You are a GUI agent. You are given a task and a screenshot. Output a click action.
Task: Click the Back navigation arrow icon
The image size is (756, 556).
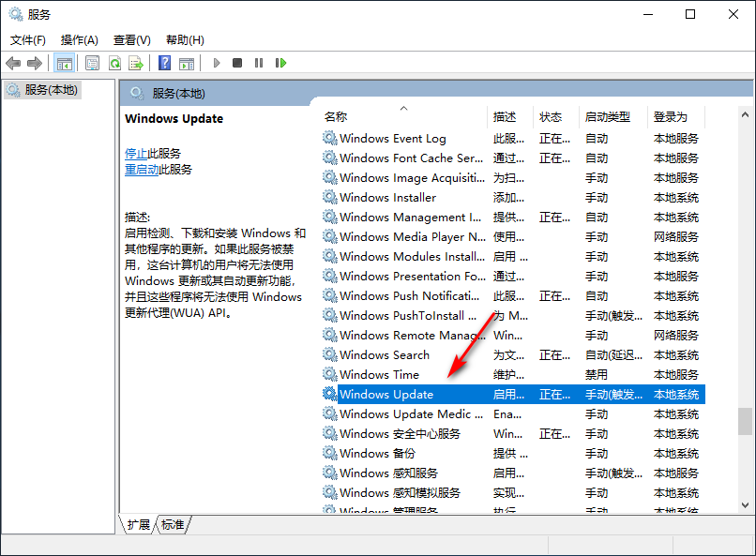pos(13,63)
